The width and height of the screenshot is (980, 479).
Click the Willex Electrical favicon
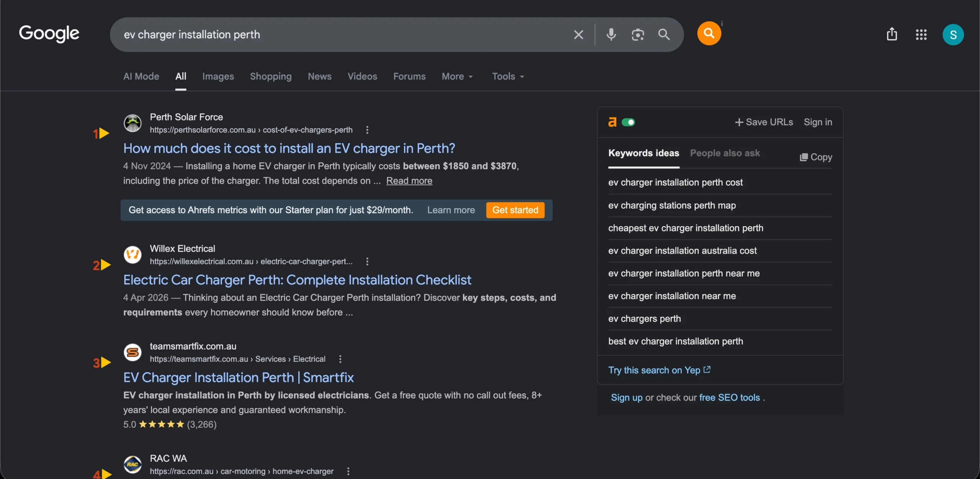pyautogui.click(x=132, y=255)
